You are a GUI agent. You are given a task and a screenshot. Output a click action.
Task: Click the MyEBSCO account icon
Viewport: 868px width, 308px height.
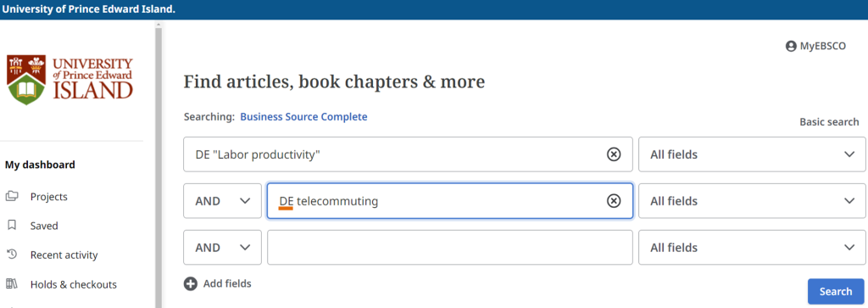click(791, 47)
